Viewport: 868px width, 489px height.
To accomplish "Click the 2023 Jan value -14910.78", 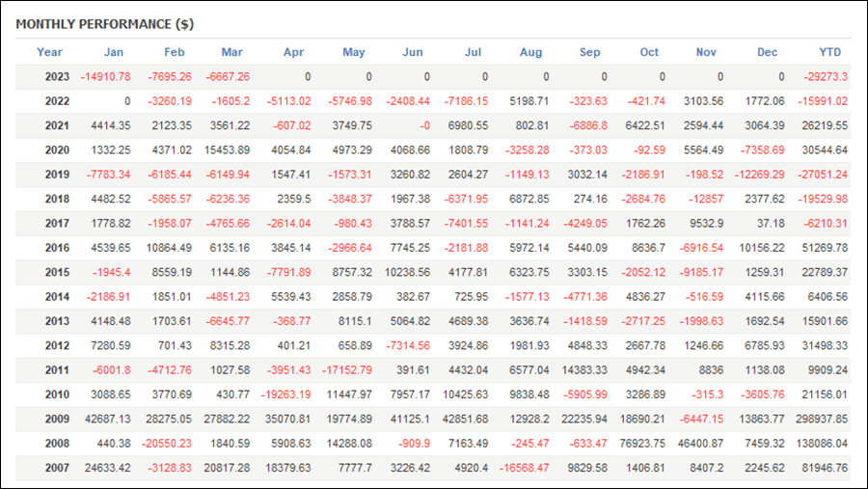I will coord(106,76).
